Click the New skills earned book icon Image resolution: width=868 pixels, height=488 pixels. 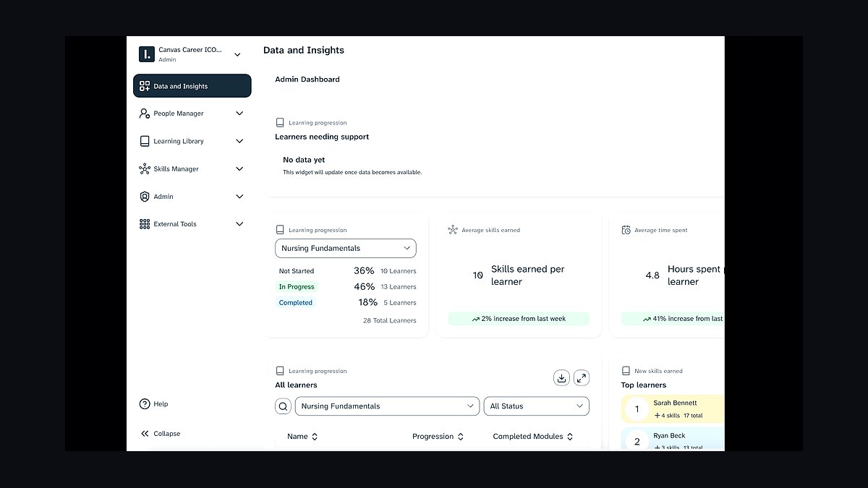626,371
